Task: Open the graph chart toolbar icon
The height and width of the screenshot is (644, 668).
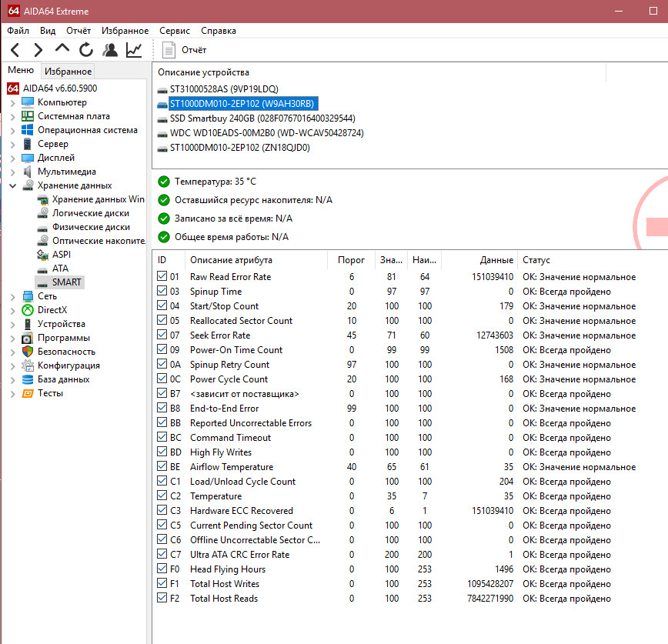Action: pos(134,50)
